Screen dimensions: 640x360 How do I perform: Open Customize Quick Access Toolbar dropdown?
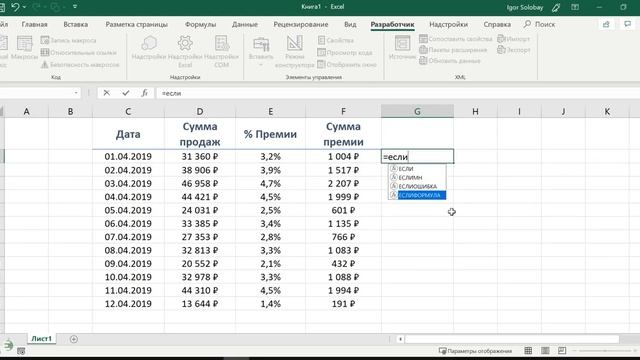(x=75, y=7)
